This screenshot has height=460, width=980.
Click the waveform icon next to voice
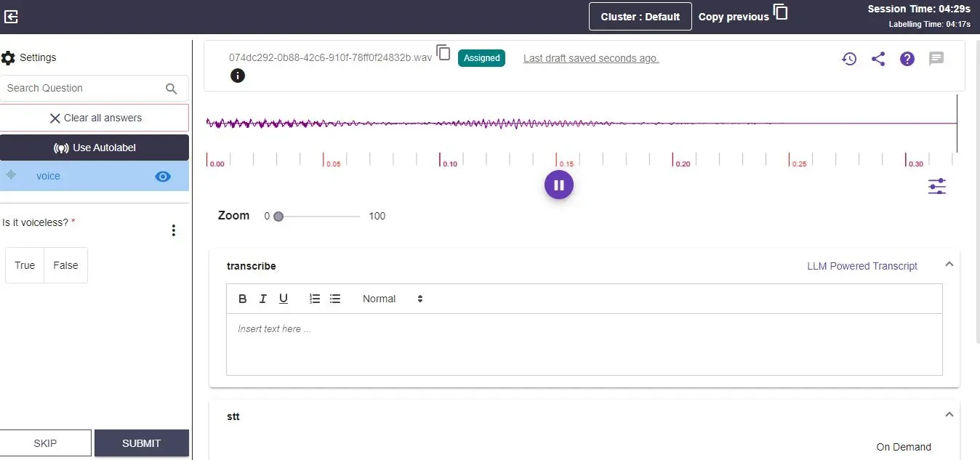click(x=11, y=174)
